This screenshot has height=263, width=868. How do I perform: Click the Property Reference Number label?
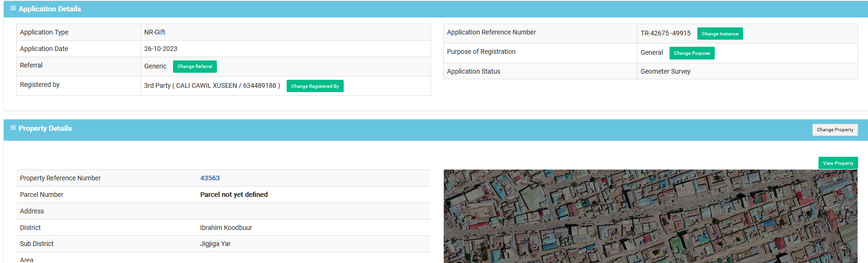(x=60, y=178)
